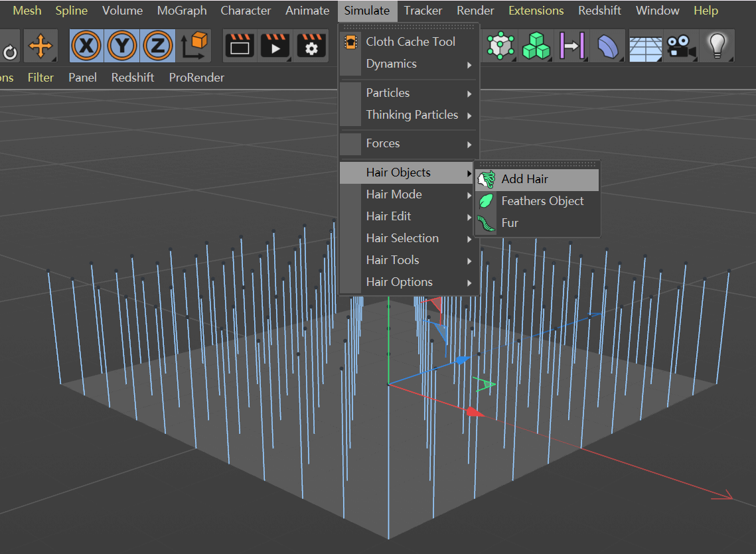Open the Mesh menu
This screenshot has width=756, height=554.
coord(27,11)
